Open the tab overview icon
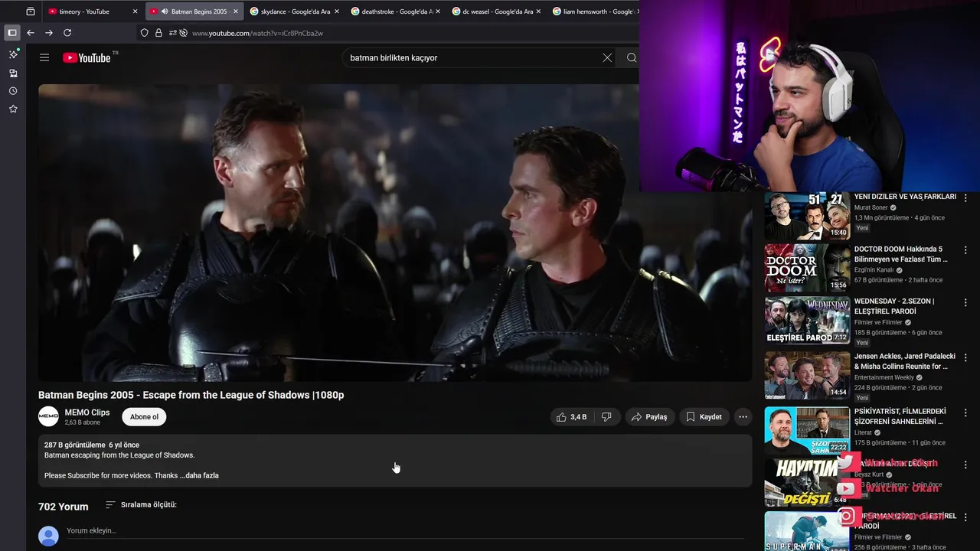The image size is (980, 551). click(x=31, y=11)
